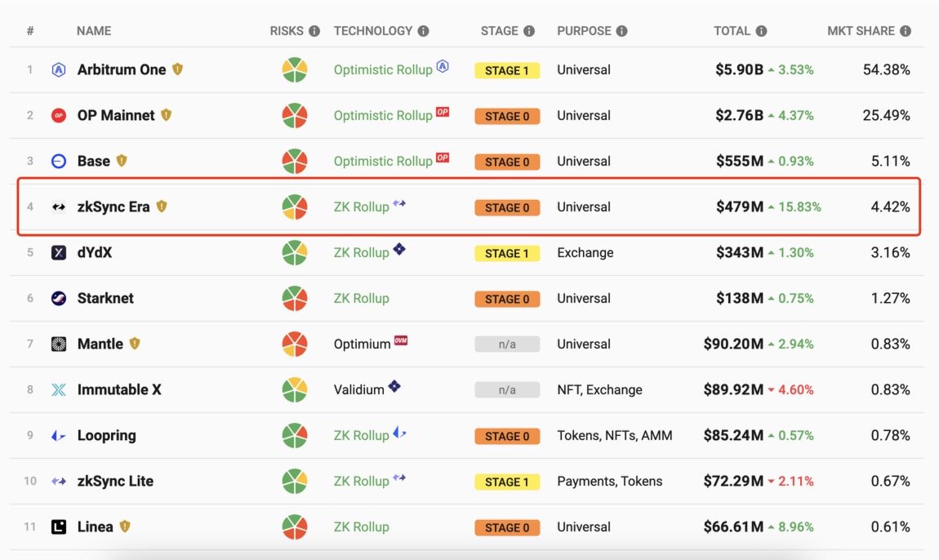
Task: Open zkSync Era's risk pie chart
Action: point(295,207)
